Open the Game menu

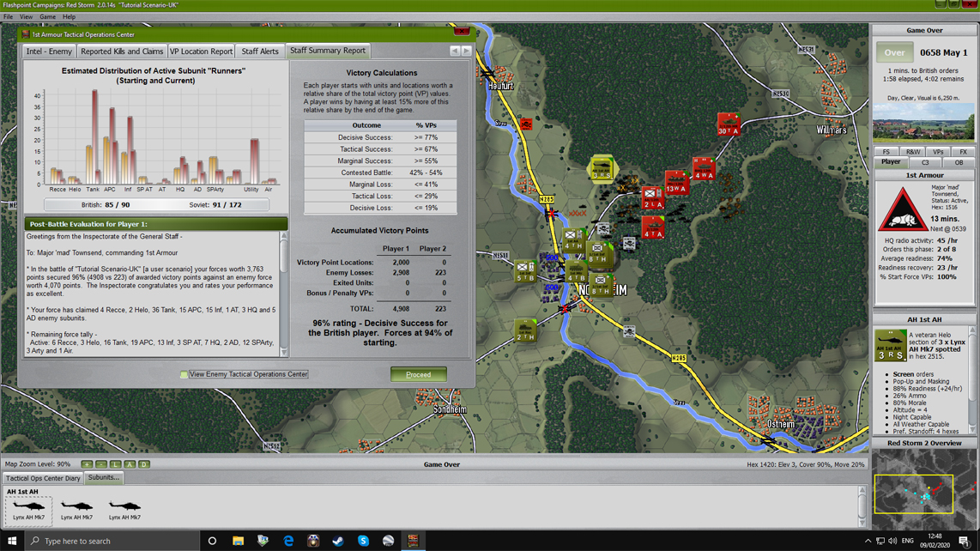click(47, 17)
